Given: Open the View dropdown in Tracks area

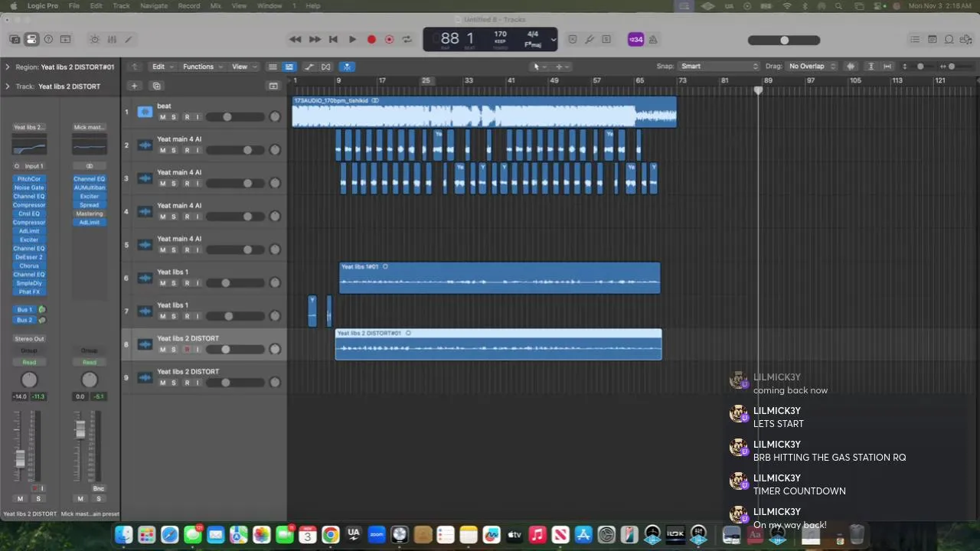Looking at the screenshot, I should coord(243,67).
